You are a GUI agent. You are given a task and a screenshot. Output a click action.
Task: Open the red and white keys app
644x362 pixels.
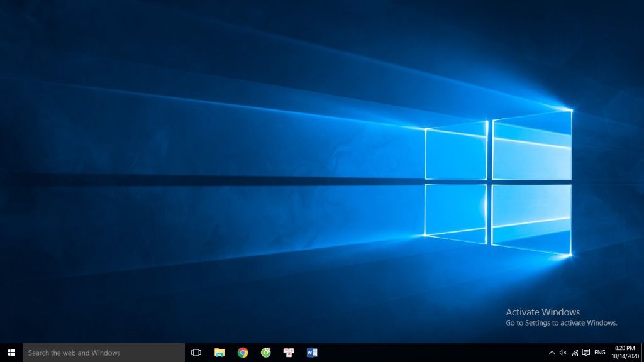pyautogui.click(x=289, y=353)
